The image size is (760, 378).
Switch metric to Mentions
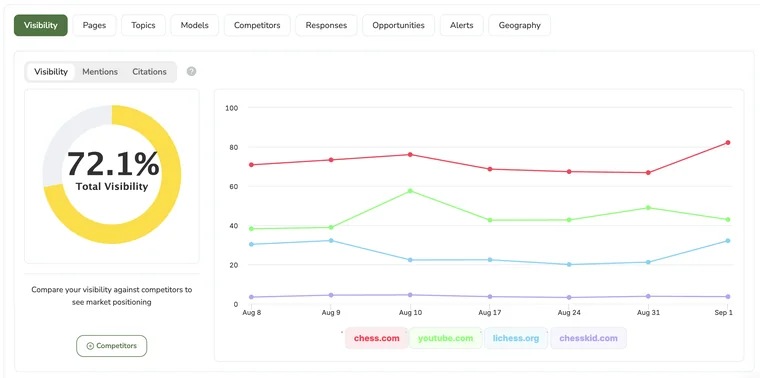point(100,72)
